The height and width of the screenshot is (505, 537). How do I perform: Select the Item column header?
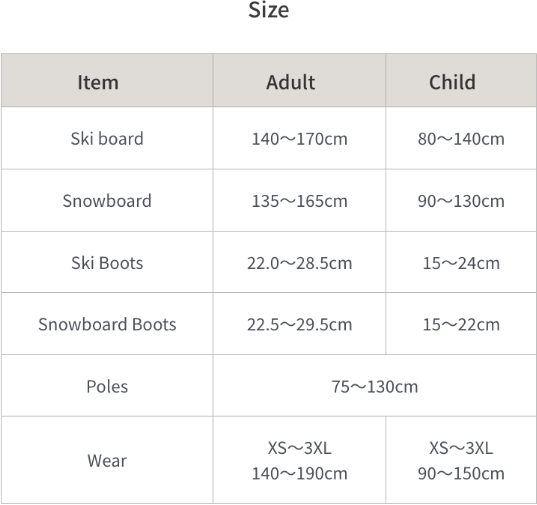pyautogui.click(x=98, y=82)
